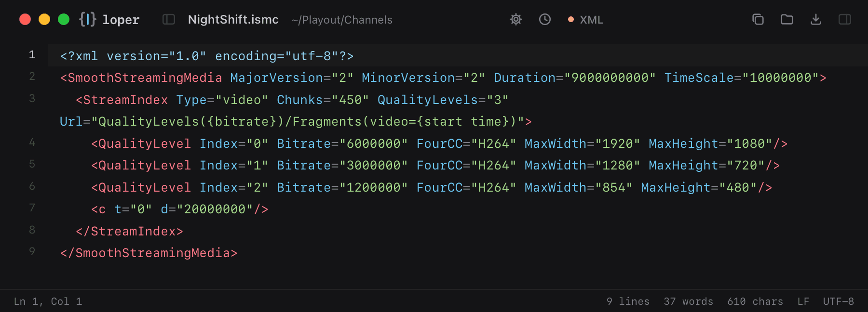The height and width of the screenshot is (312, 868).
Task: Click MaxWidth="1280" attribute
Action: tap(583, 165)
